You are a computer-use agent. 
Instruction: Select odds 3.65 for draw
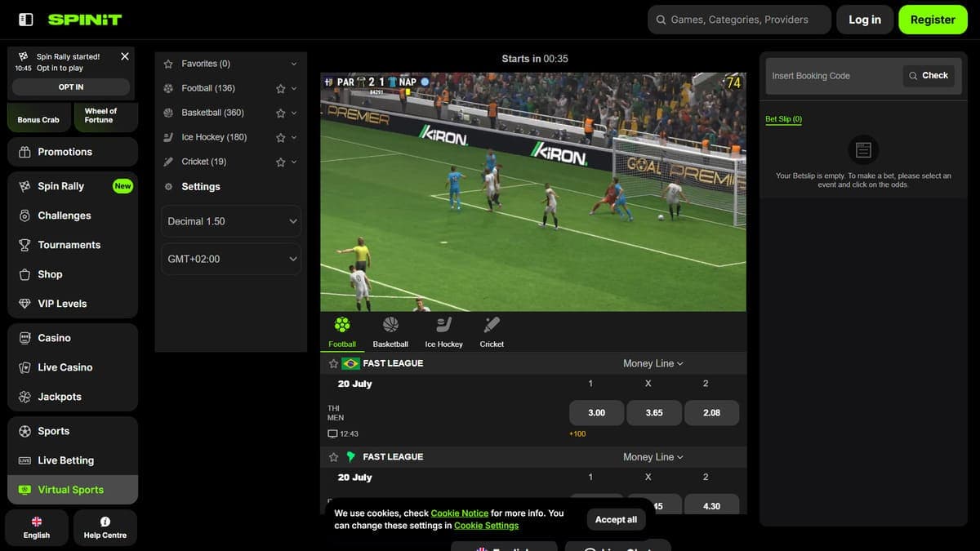point(654,413)
